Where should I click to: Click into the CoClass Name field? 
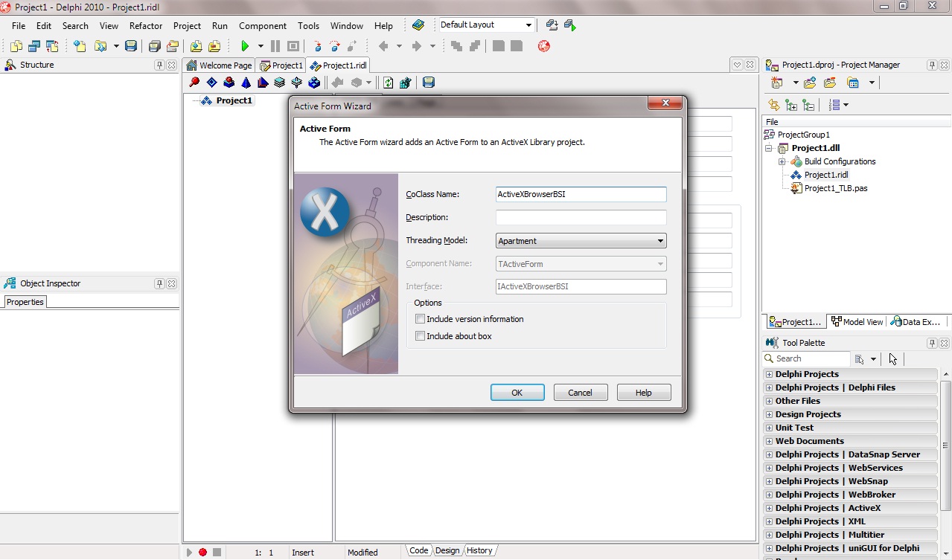(581, 194)
